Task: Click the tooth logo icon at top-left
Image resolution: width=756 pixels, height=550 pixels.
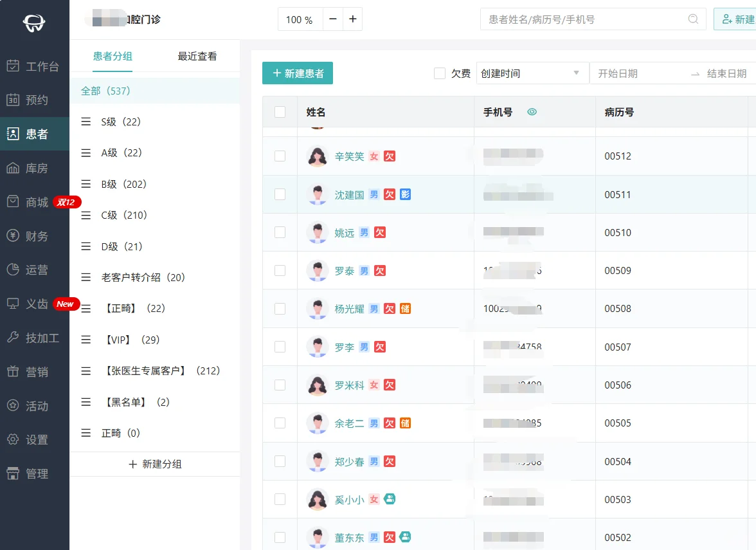Action: coord(33,22)
